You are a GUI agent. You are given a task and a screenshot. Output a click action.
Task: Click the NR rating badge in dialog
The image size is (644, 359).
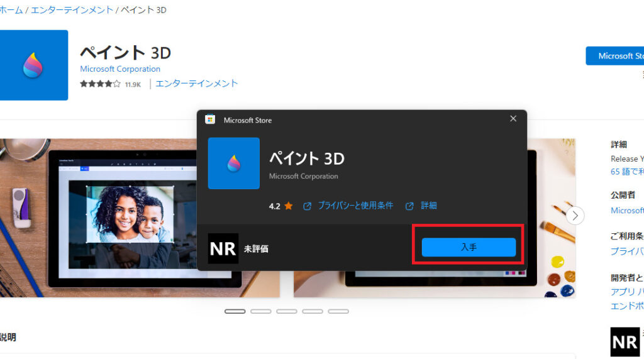[x=223, y=248]
